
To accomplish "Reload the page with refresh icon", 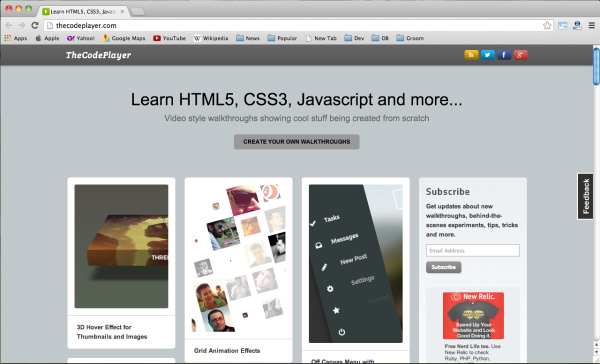I will 35,25.
